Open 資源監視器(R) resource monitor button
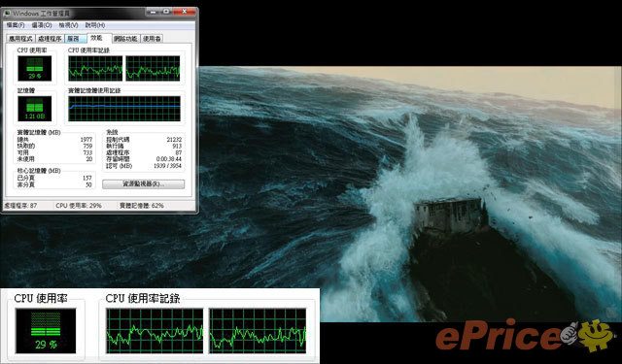Screen dimensions: 622x364 click(143, 184)
